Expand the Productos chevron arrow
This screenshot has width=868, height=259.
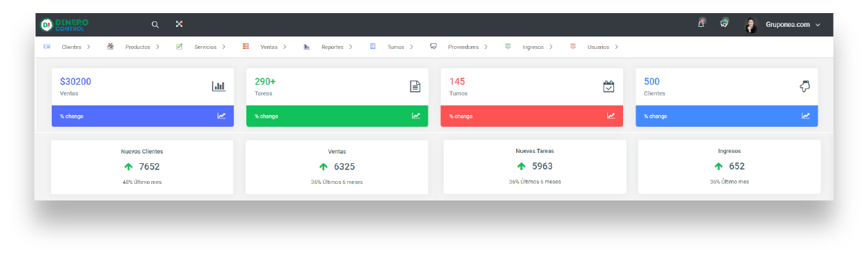pos(157,47)
